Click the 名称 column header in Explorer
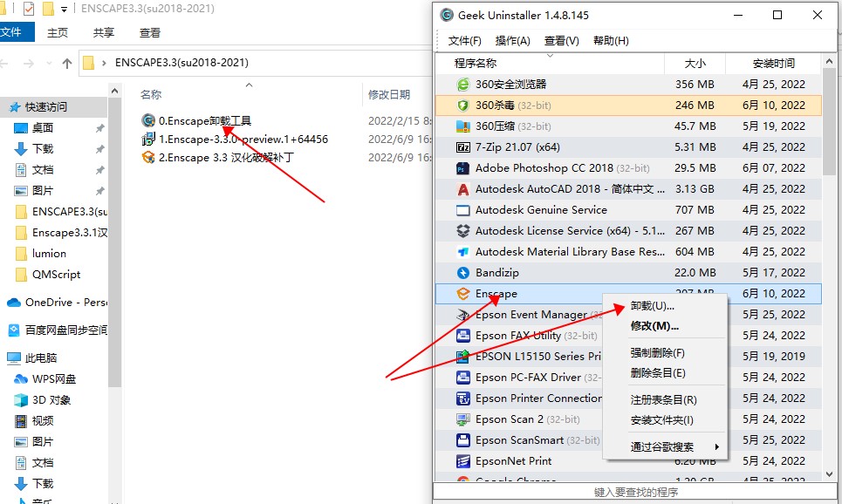The width and height of the screenshot is (842, 504). pyautogui.click(x=151, y=94)
